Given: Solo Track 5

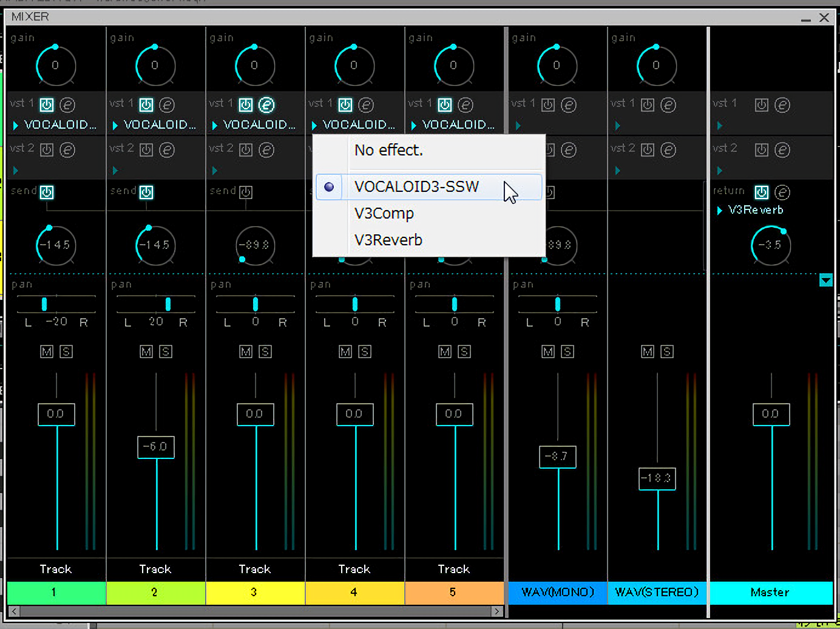Looking at the screenshot, I should (x=464, y=352).
